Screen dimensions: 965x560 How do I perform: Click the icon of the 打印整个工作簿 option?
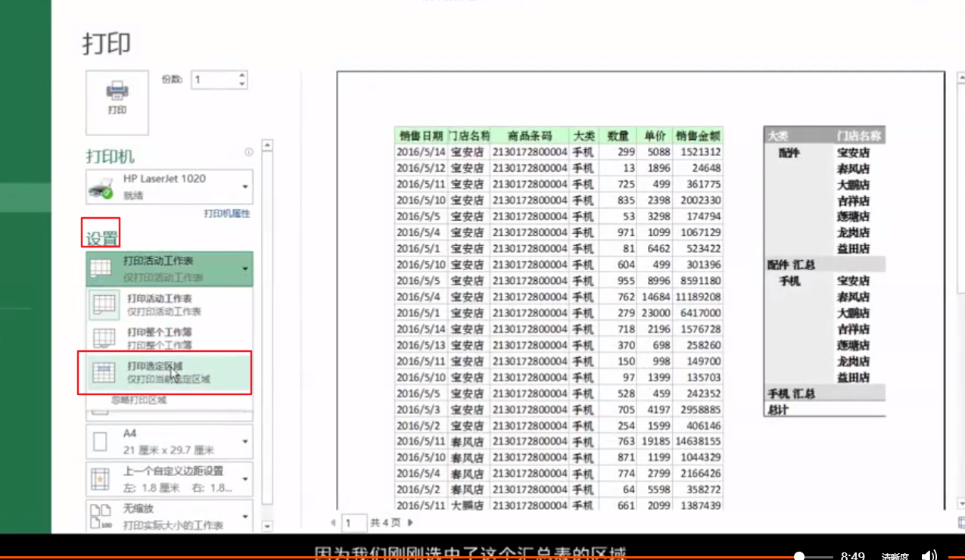[x=103, y=338]
